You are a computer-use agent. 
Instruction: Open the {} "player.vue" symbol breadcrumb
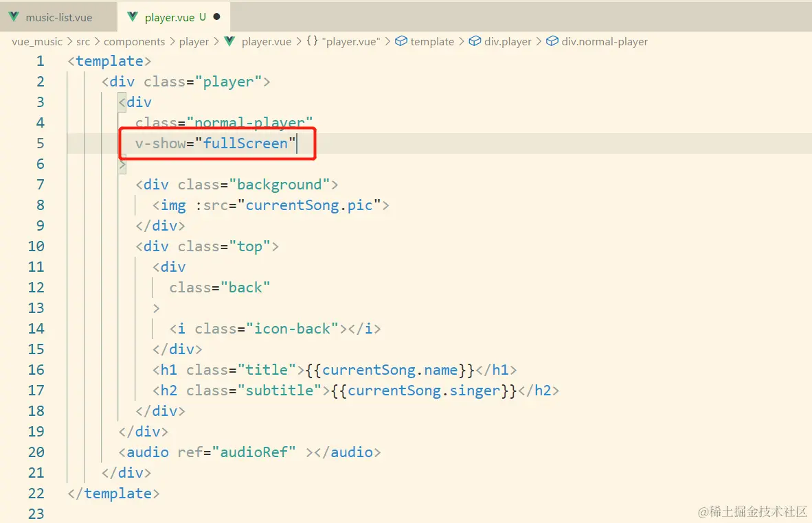343,41
